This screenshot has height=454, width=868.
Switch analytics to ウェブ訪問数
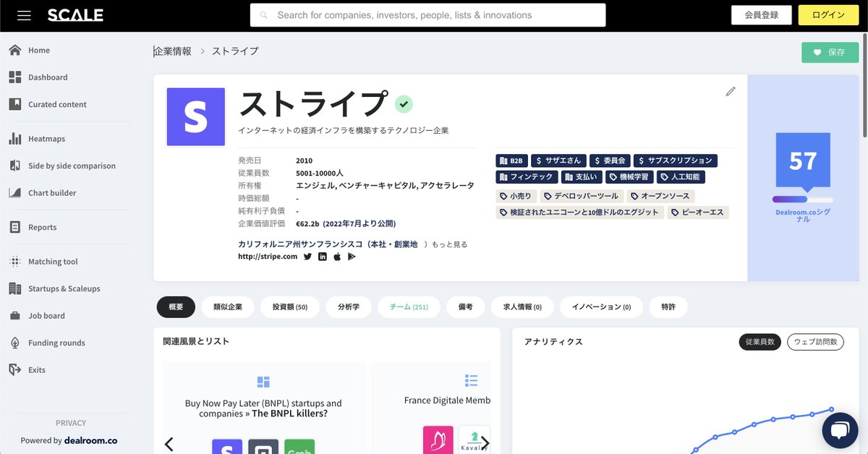pos(815,342)
